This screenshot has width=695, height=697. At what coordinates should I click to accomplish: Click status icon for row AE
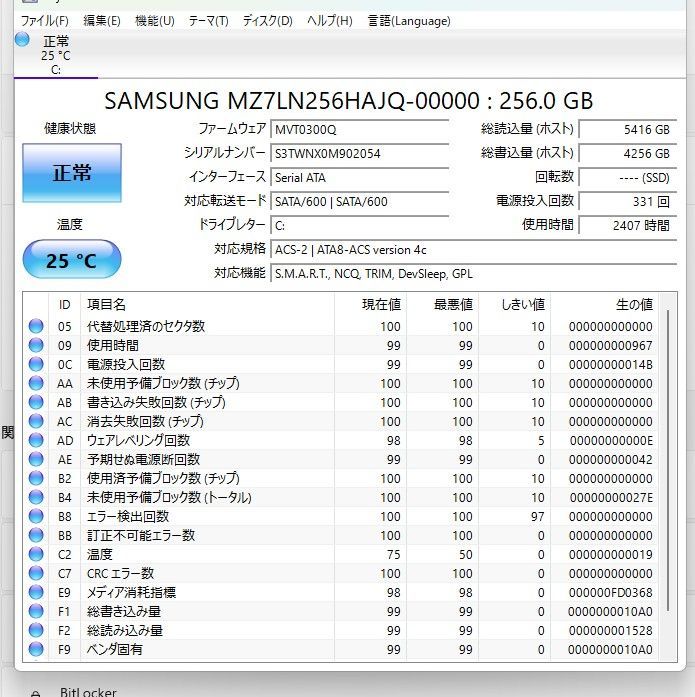[36, 459]
